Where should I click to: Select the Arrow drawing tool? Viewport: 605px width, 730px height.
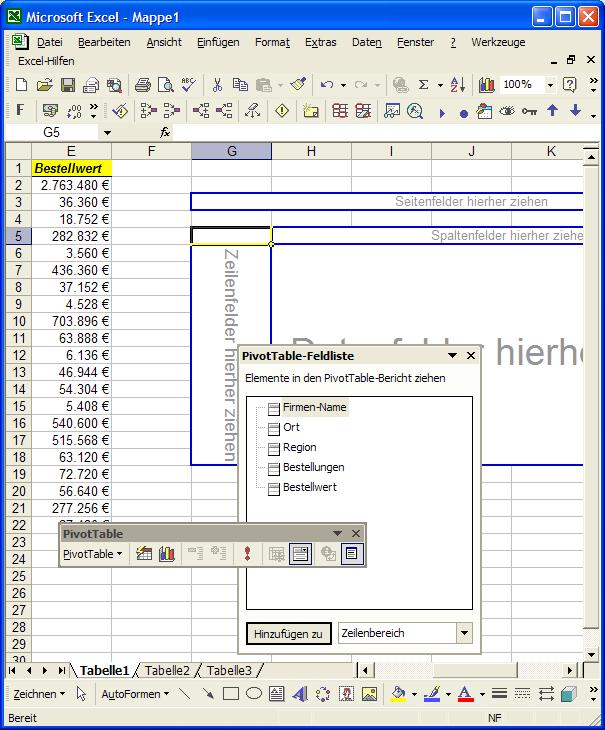(208, 694)
